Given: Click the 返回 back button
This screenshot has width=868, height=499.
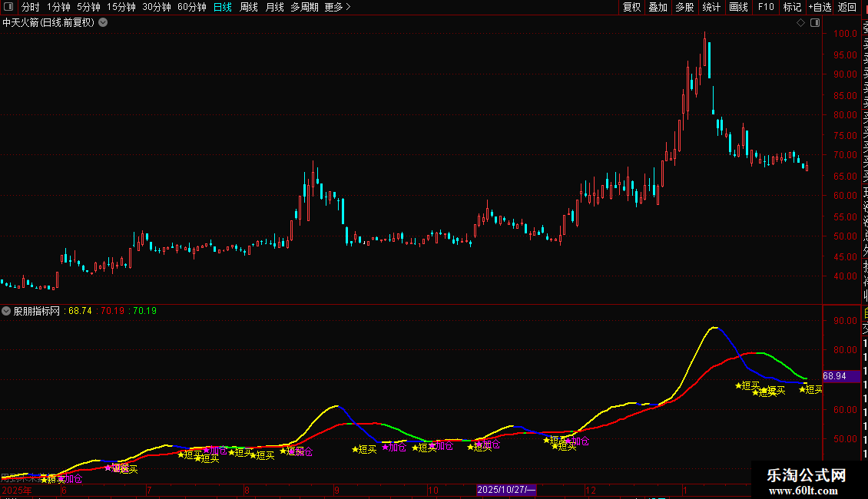Looking at the screenshot, I should coord(847,7).
